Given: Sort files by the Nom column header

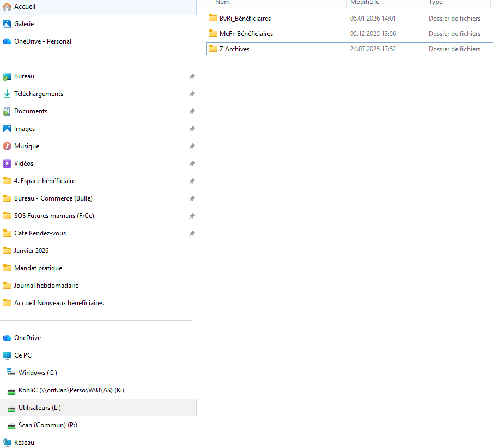Looking at the screenshot, I should (223, 3).
